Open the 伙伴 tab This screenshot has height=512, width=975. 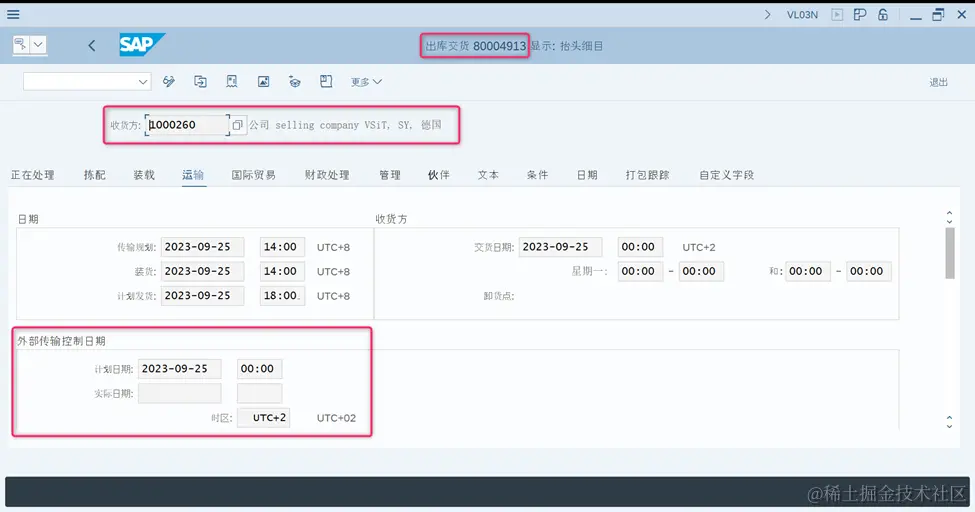click(x=439, y=175)
